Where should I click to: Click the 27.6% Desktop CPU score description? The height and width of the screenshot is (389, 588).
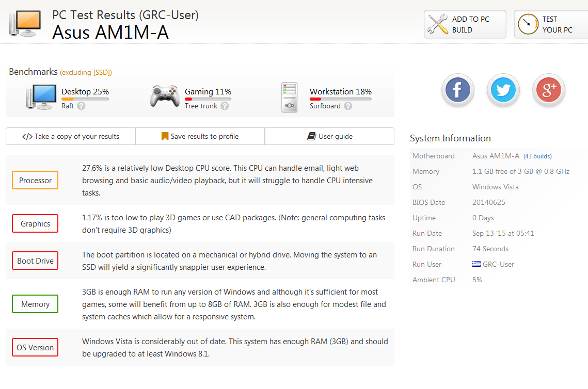pos(227,180)
